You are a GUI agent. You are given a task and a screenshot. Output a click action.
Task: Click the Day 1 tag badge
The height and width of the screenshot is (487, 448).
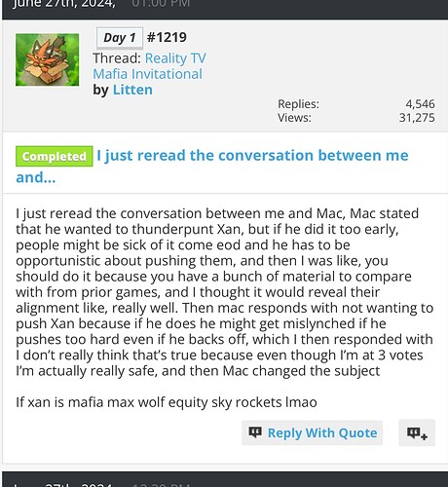click(x=120, y=38)
